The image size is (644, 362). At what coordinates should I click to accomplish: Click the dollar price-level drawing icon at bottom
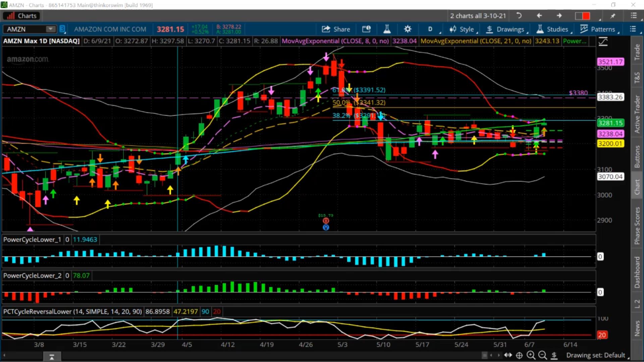(554, 355)
